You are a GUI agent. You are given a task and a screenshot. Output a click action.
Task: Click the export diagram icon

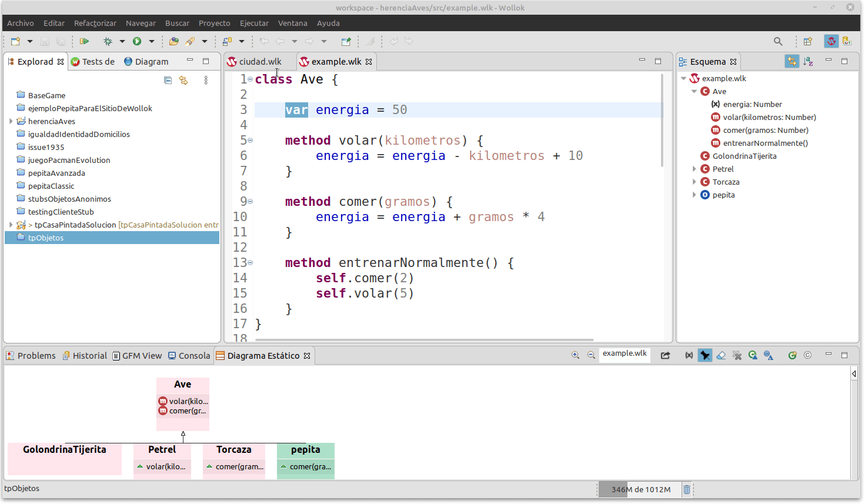(665, 355)
